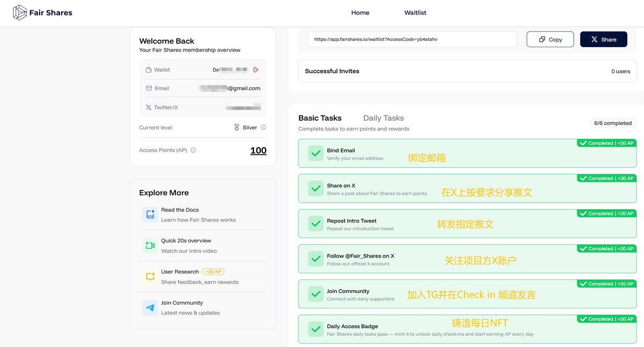Image resolution: width=644 pixels, height=347 pixels.
Task: Click the Daily Access Badge checkmark
Action: (316, 329)
